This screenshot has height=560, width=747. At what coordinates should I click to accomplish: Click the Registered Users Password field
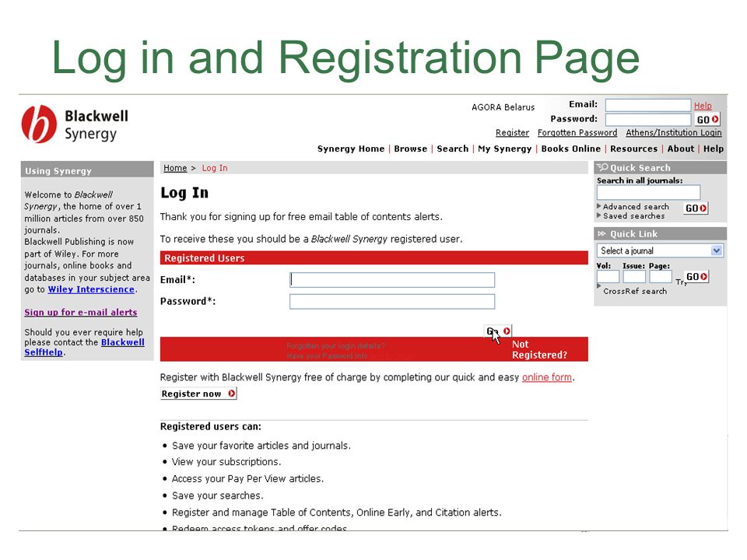(392, 302)
